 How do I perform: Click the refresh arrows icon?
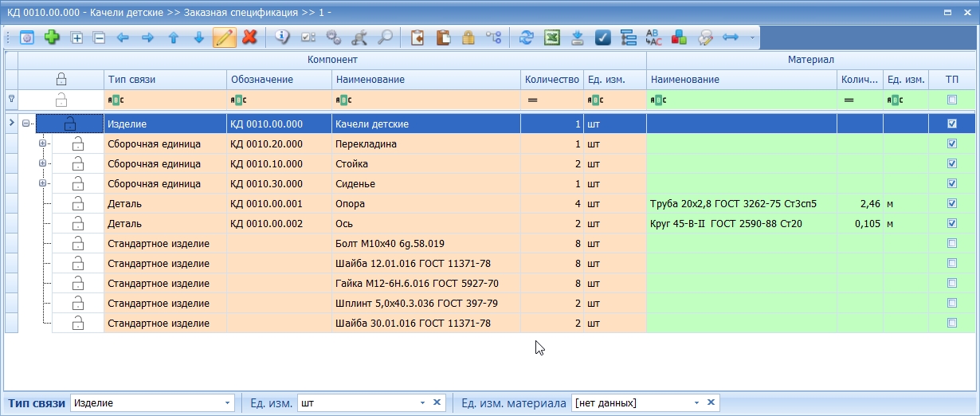(526, 37)
